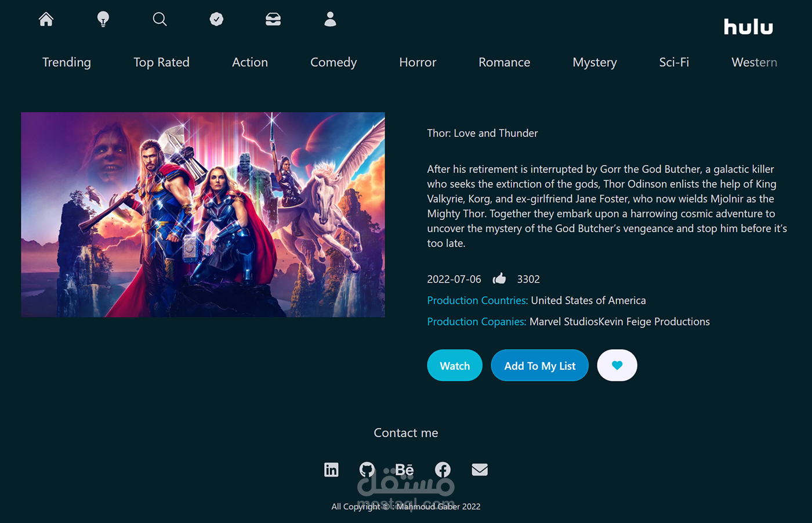Open the Behance contact icon
812x523 pixels.
(404, 469)
